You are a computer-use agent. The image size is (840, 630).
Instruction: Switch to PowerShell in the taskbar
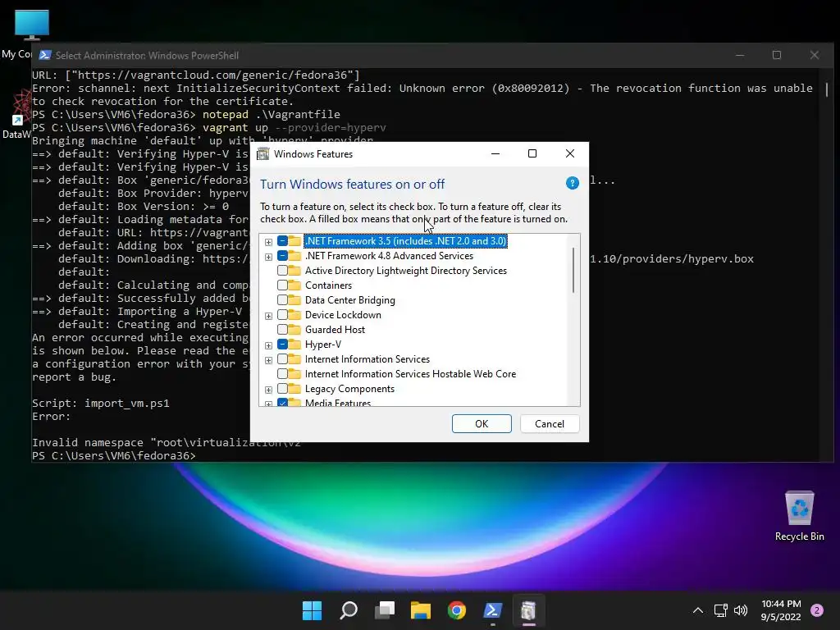point(492,610)
